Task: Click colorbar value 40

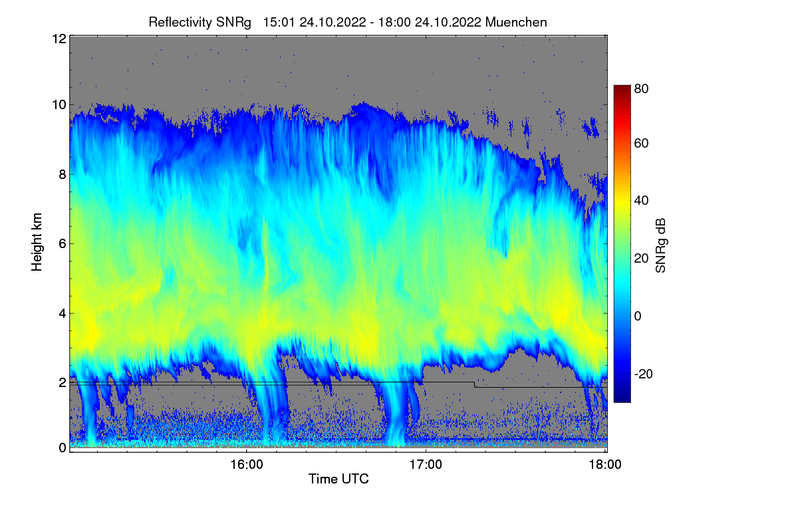Action: [x=641, y=200]
